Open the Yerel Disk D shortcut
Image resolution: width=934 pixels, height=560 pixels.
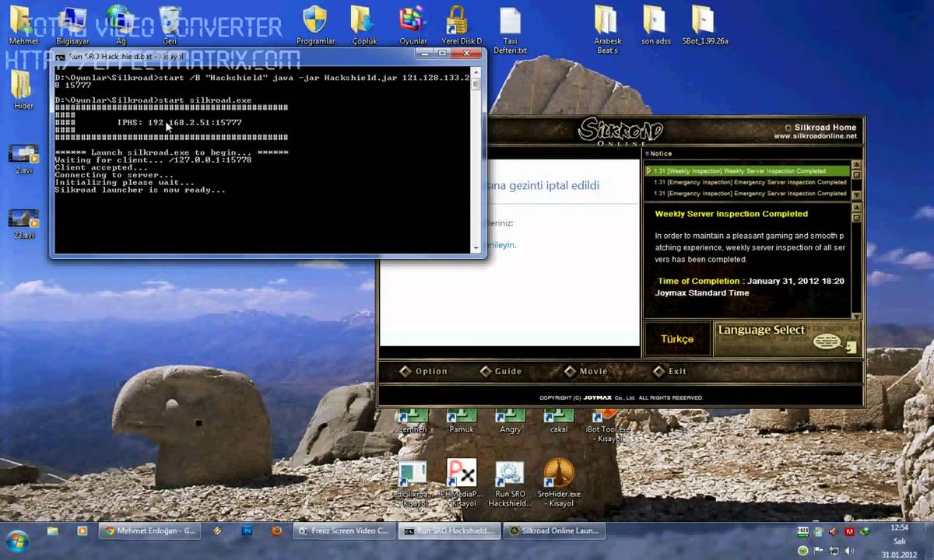tap(461, 23)
